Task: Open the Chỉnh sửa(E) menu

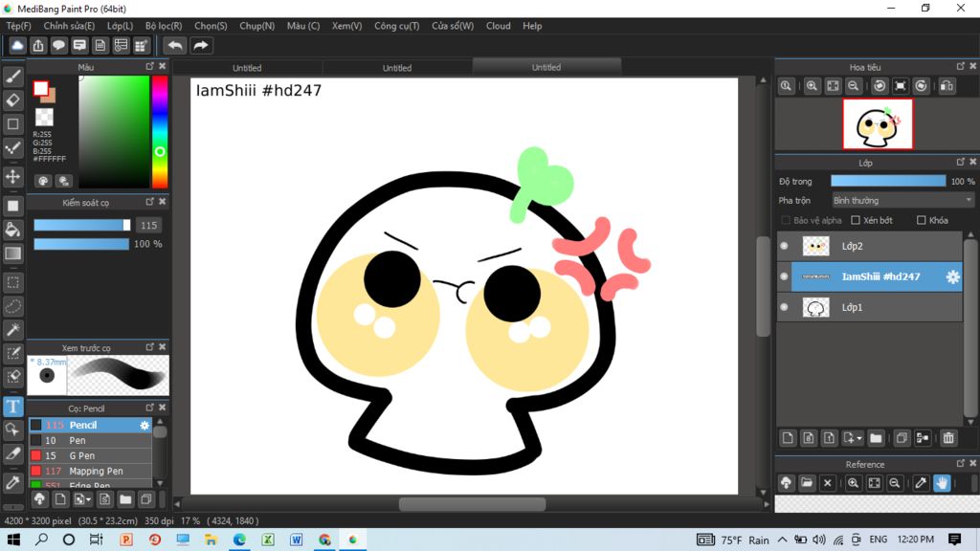Action: [69, 26]
